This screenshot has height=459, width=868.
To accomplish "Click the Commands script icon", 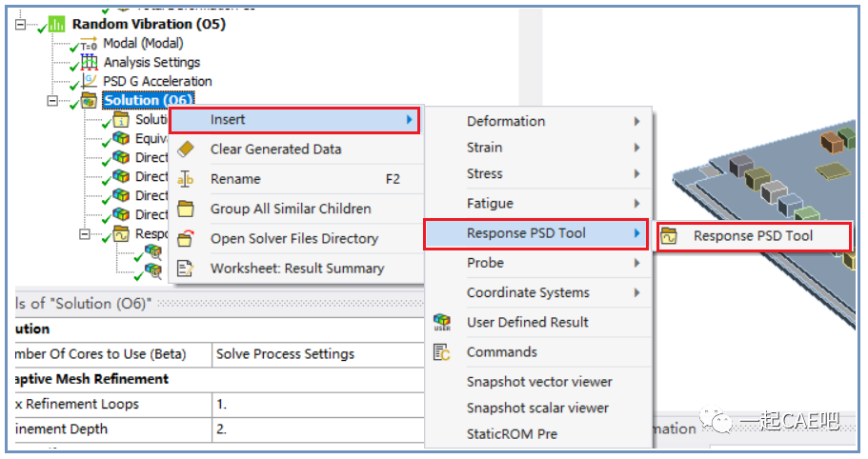I will pyautogui.click(x=442, y=352).
